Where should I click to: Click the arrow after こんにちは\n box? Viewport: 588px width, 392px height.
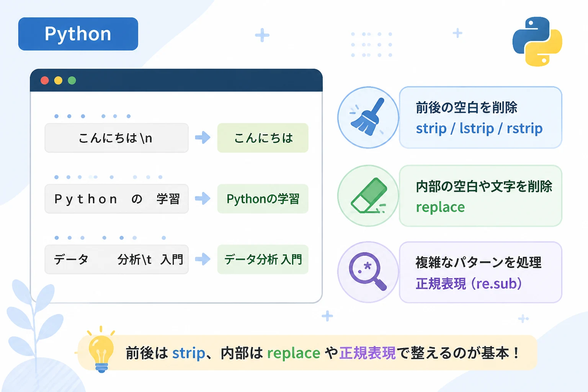(x=203, y=137)
